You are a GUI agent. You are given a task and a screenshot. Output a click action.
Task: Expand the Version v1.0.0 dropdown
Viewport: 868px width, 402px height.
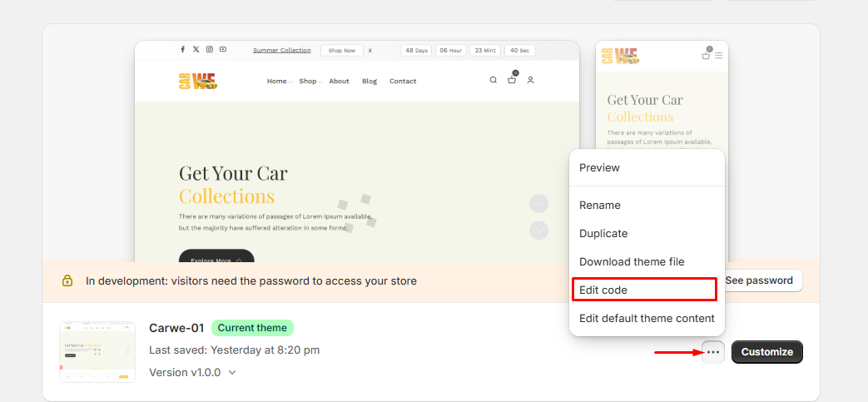pos(232,373)
